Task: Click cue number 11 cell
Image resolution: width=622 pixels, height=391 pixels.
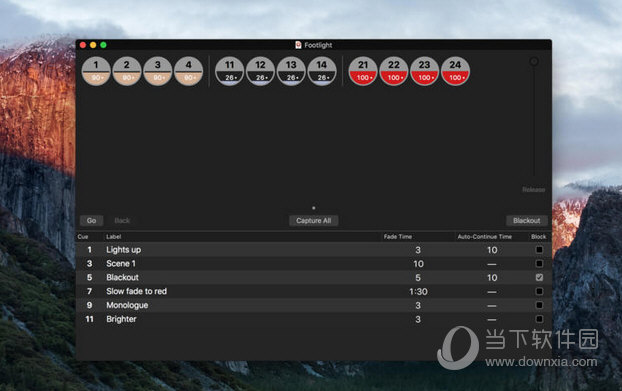Action: point(89,319)
